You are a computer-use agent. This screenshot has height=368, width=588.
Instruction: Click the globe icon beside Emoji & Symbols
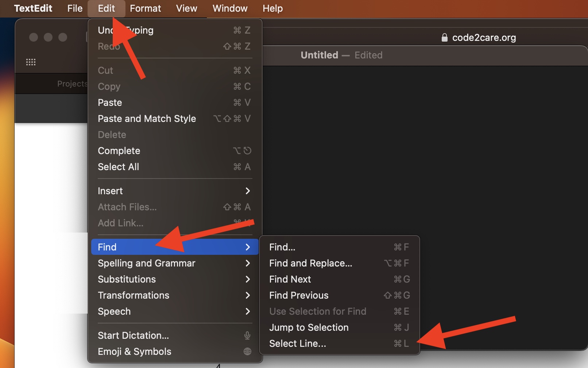247,351
